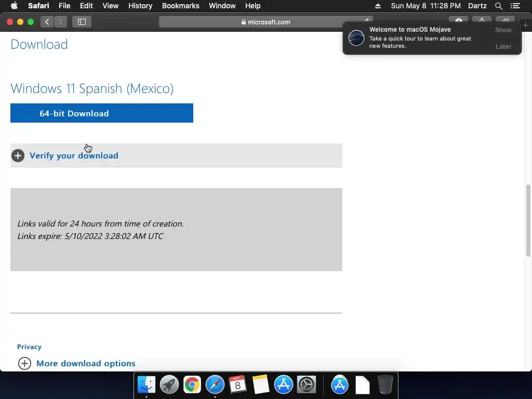The height and width of the screenshot is (399, 532).
Task: Open Calendar from the Dock
Action: point(237,385)
